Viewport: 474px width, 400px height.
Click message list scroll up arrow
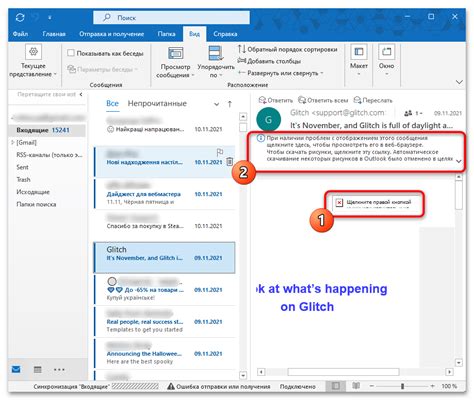[243, 116]
